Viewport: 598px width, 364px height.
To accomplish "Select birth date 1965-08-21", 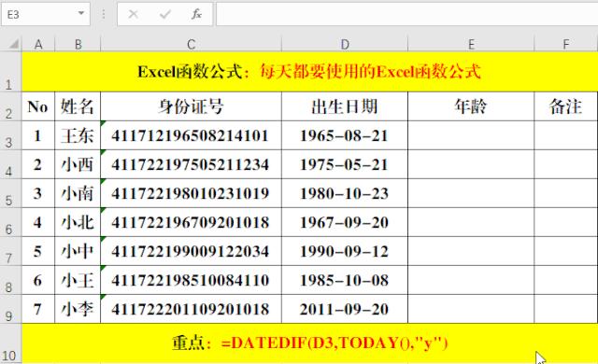I will click(x=345, y=135).
